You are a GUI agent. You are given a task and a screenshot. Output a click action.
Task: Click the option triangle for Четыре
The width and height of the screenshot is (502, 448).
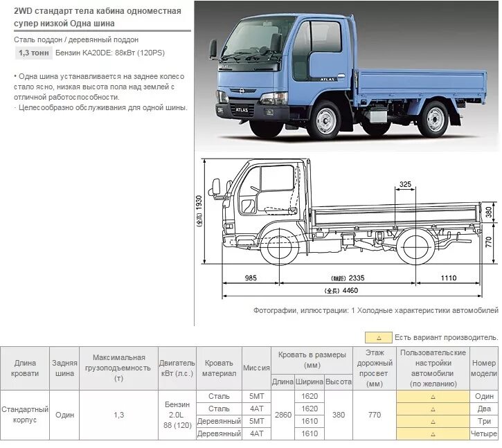click(x=433, y=434)
